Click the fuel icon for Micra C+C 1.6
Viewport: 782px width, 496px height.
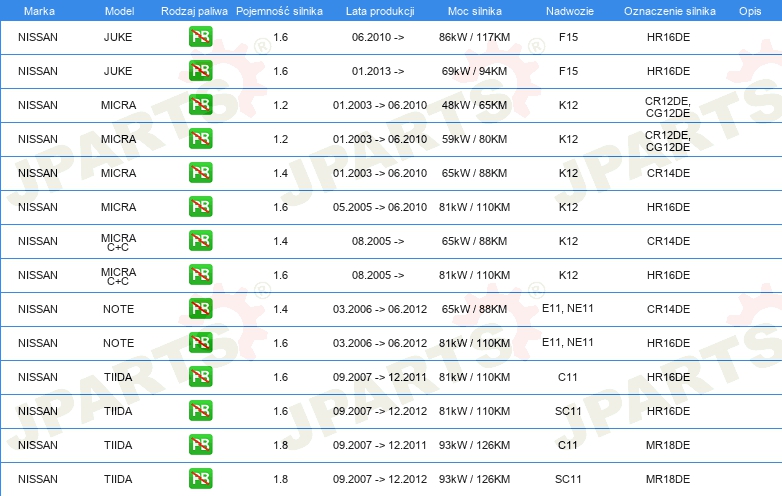click(x=200, y=275)
